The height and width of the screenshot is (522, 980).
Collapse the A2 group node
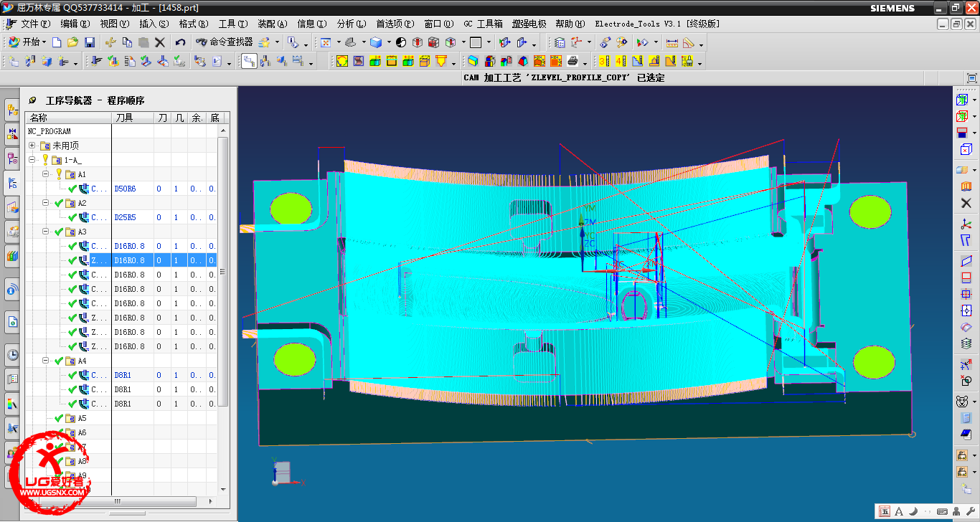[x=46, y=203]
